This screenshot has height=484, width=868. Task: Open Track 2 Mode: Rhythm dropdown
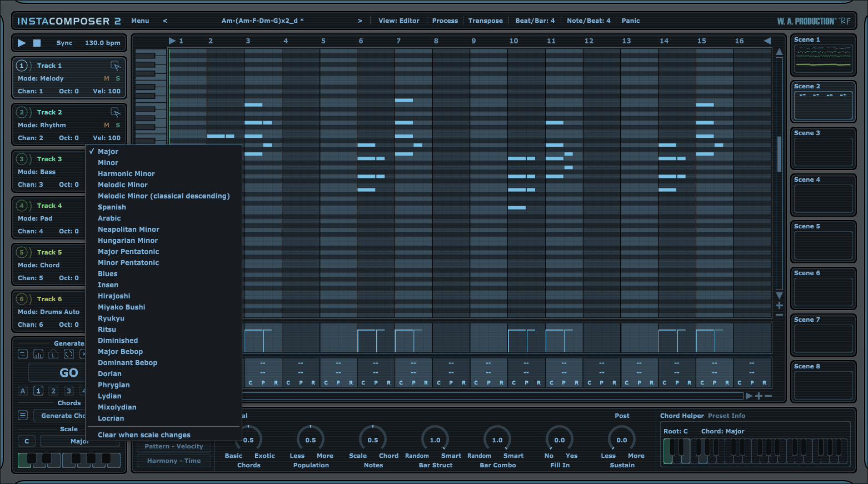pos(42,125)
